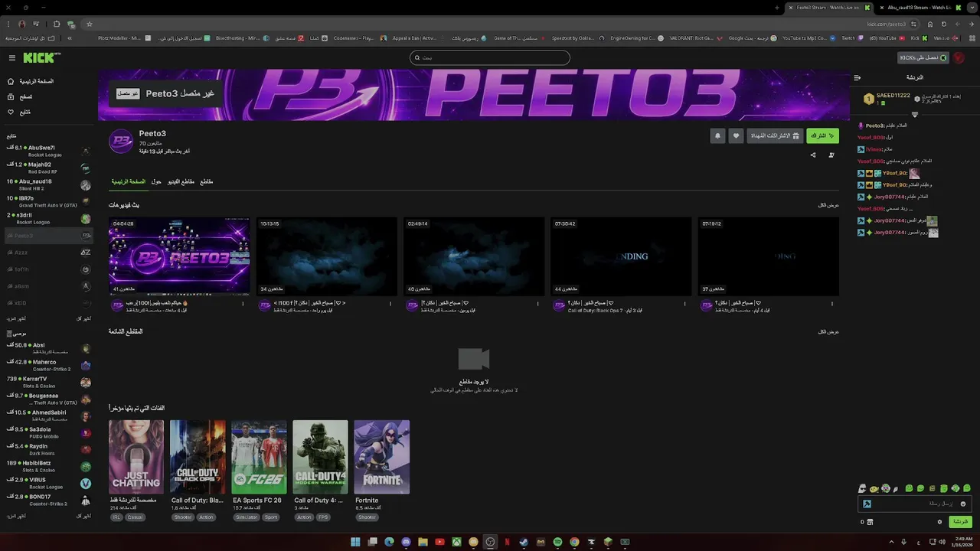Open Steam from the taskbar
Viewport: 980px width, 551px height.
click(524, 542)
